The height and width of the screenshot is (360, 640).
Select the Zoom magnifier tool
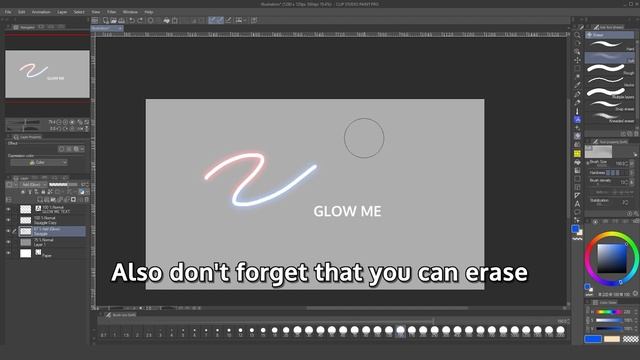[x=577, y=35]
